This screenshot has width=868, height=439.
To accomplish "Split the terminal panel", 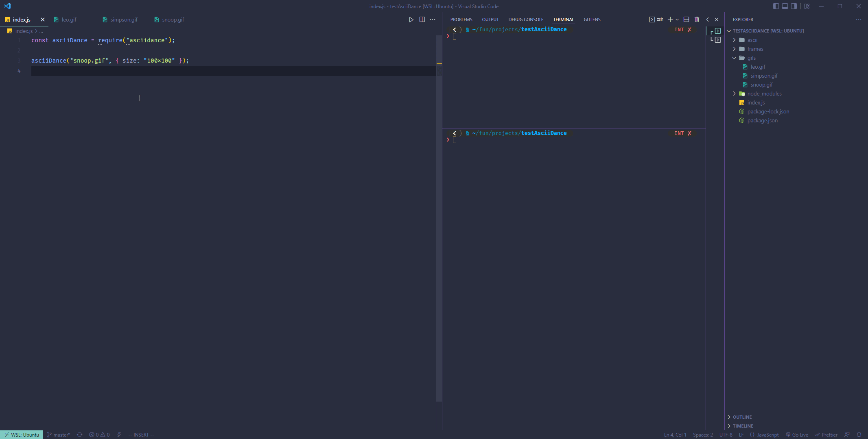I will [x=686, y=20].
